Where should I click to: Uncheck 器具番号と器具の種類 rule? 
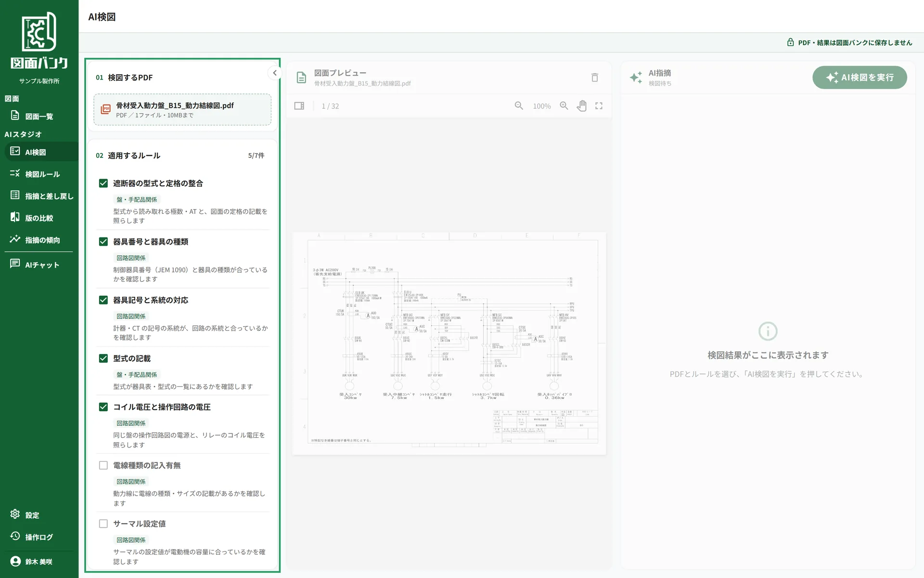click(x=103, y=241)
